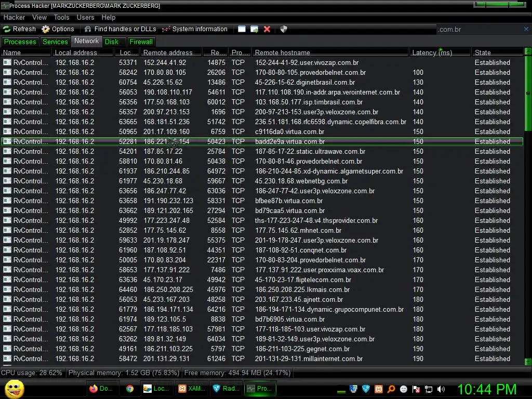
Task: Click the volume speaker tray icon
Action: tap(441, 389)
